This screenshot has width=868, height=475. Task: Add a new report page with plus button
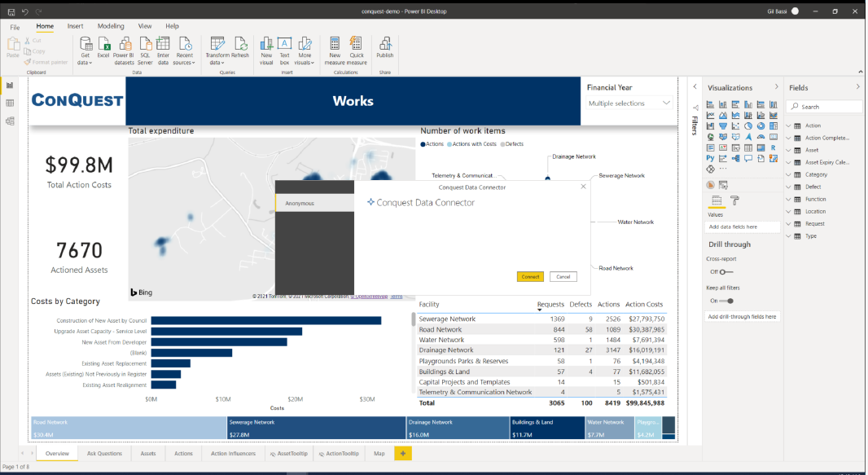[403, 453]
